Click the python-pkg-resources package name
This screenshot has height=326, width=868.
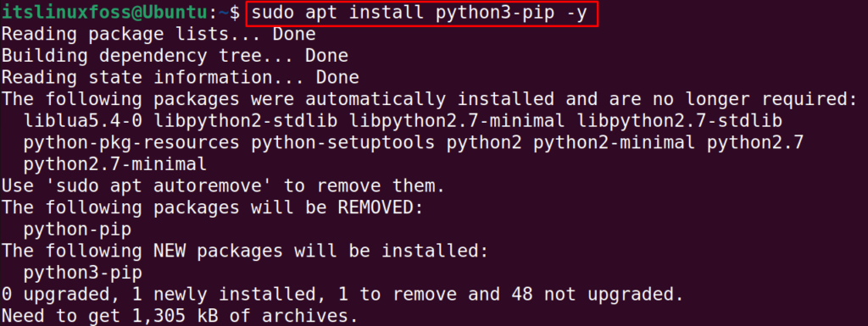[132, 142]
